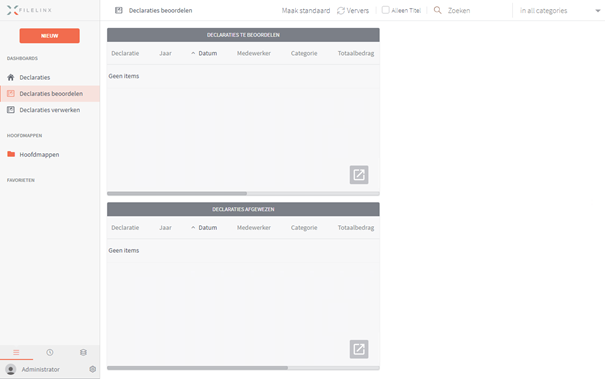Select Declaraties beoordelen in the sidebar

(x=50, y=94)
